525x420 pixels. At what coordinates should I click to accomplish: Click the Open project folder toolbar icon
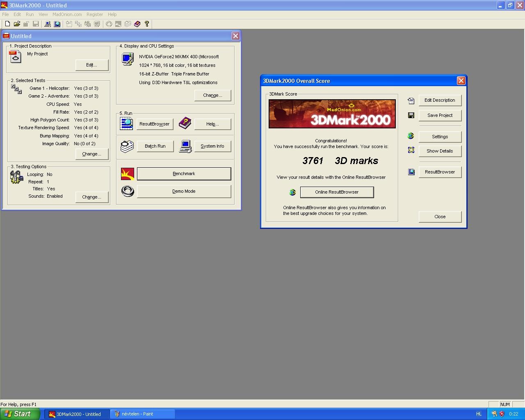17,24
